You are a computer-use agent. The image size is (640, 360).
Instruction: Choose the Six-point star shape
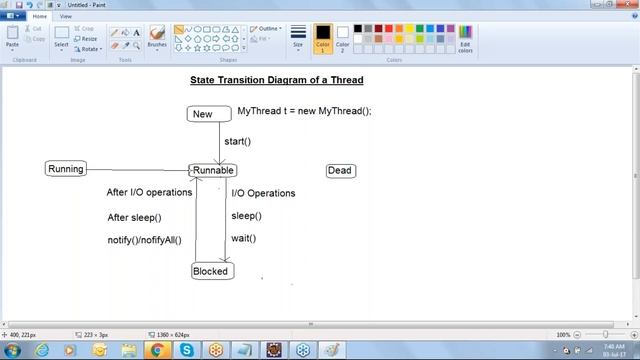pyautogui.click(x=207, y=48)
